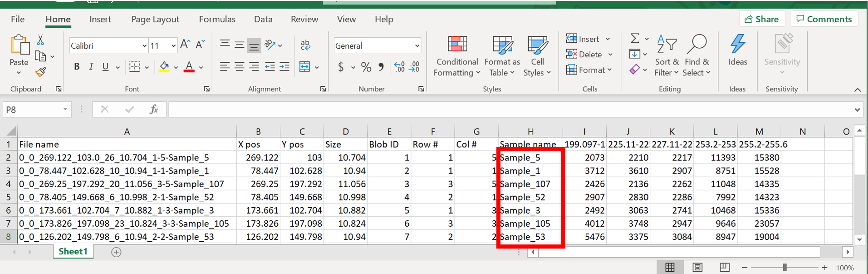Click the Wrap Text icon
Screen dimensions: 868x274
305,45
